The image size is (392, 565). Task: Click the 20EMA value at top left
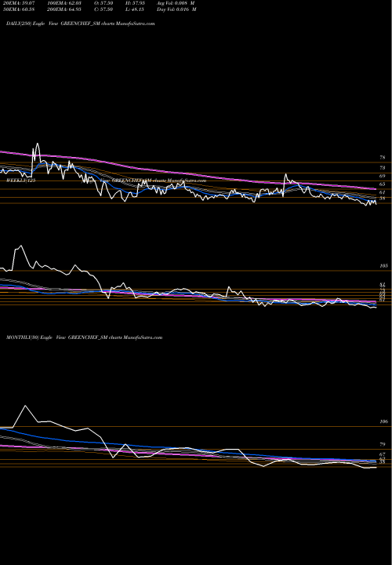[x=17, y=3]
